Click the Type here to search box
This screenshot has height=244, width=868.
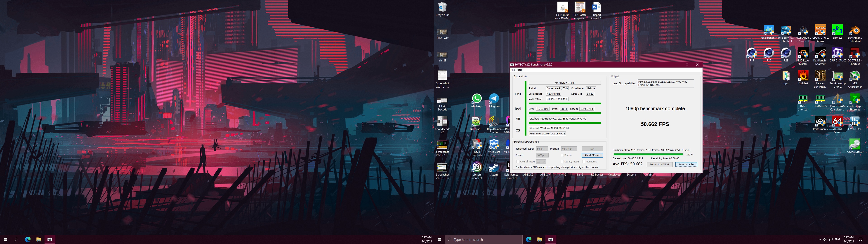484,240
